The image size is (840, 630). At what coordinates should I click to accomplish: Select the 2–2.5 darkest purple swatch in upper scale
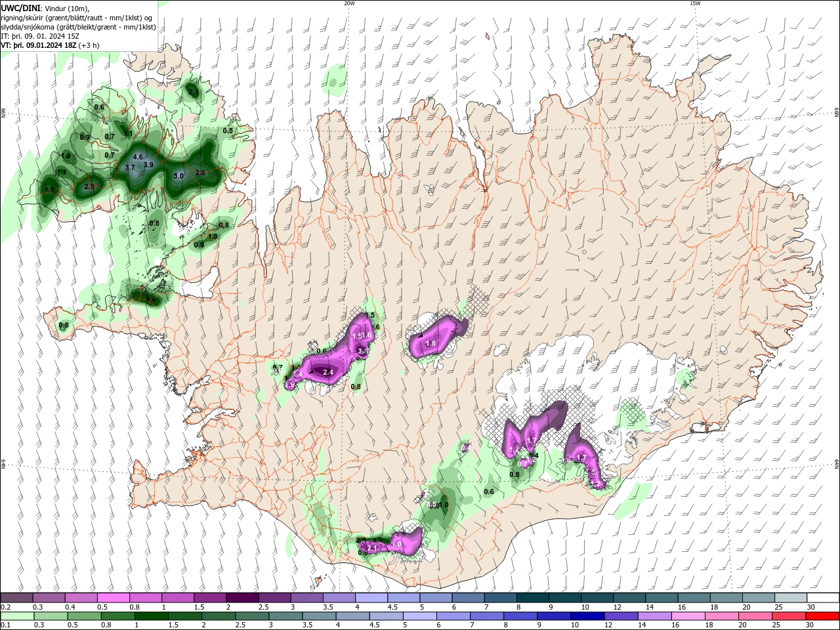coord(242,598)
